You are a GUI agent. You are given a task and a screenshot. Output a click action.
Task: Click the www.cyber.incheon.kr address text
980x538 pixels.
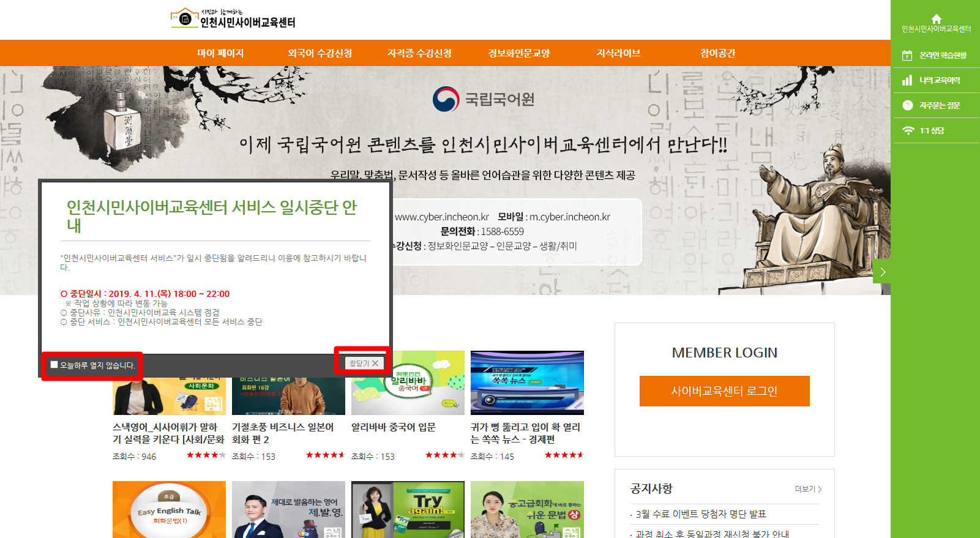pyautogui.click(x=442, y=217)
